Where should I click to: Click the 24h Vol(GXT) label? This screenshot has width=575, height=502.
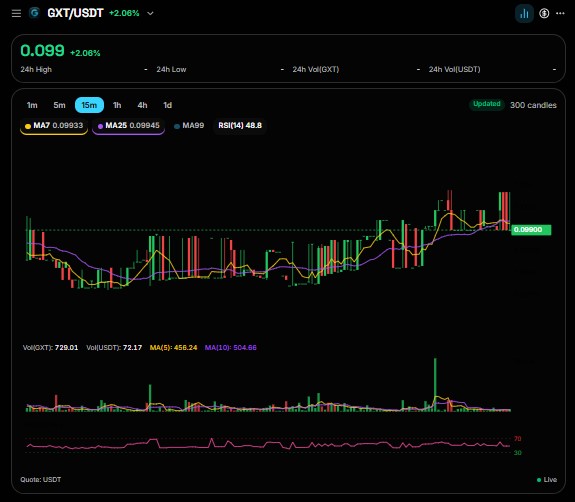tap(316, 69)
